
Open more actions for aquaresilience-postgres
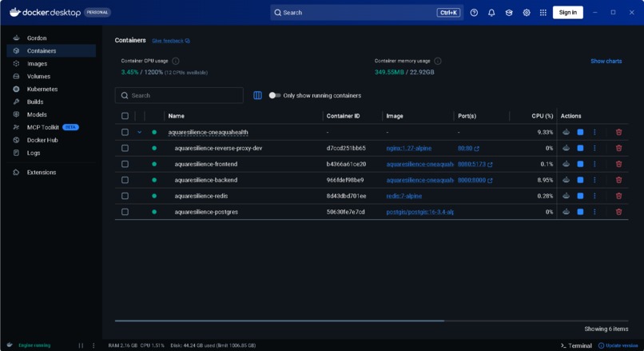pos(594,212)
